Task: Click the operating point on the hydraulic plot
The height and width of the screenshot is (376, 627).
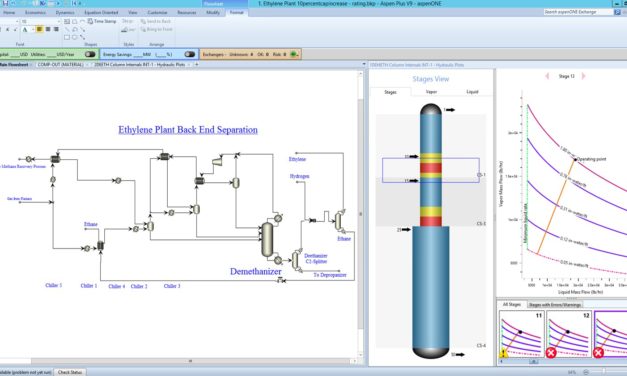Action: click(575, 160)
